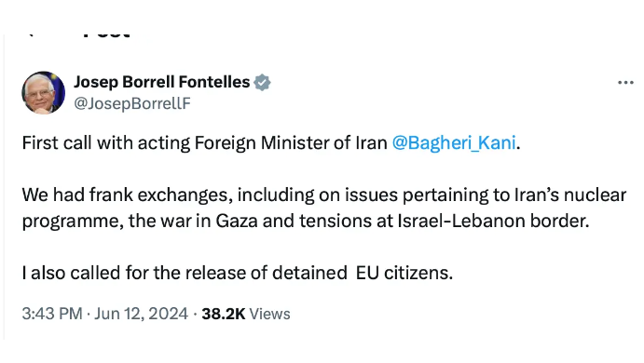
Task: Click the 3:43 PM timestamp
Action: pyautogui.click(x=52, y=314)
